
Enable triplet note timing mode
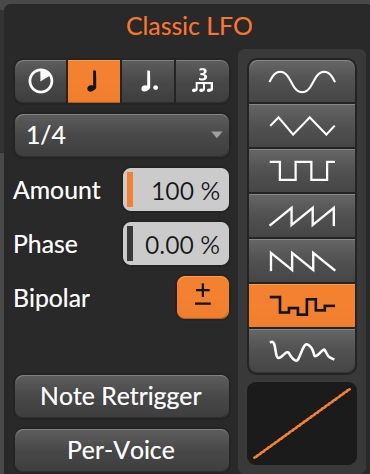point(202,81)
